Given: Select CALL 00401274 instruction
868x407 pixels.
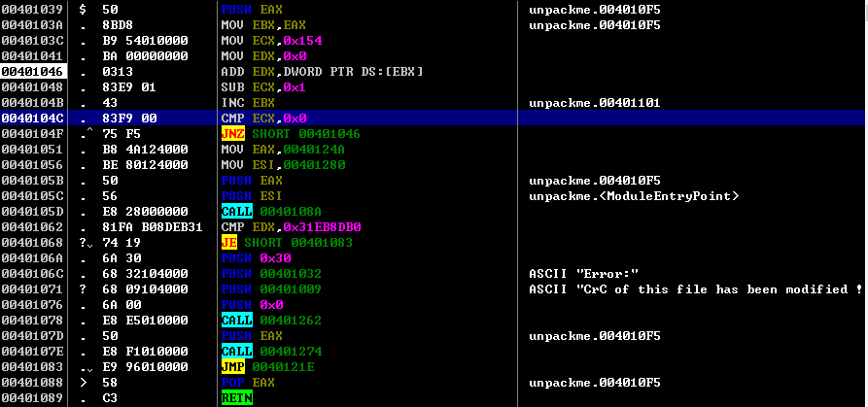Looking at the screenshot, I should coord(271,352).
